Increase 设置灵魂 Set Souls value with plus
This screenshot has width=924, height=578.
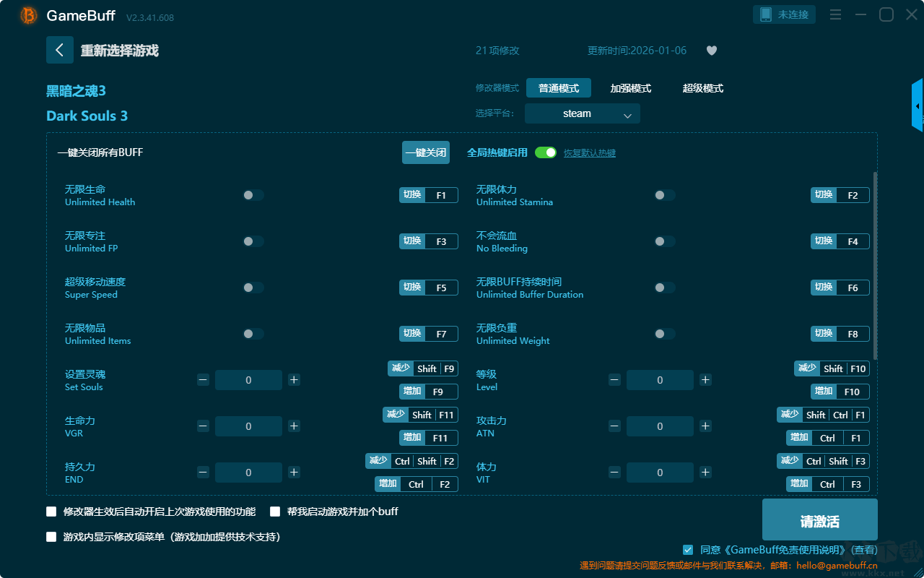(x=294, y=380)
